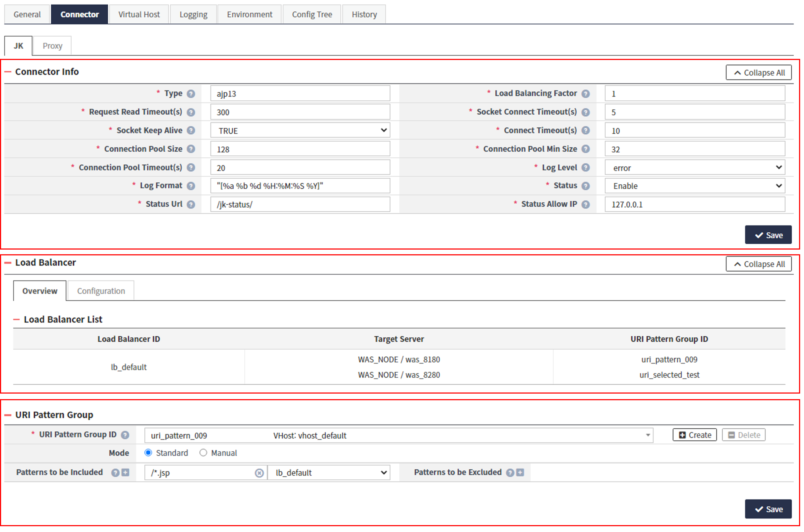804x532 pixels.
Task: Open the Log Level dropdown
Action: coord(694,168)
